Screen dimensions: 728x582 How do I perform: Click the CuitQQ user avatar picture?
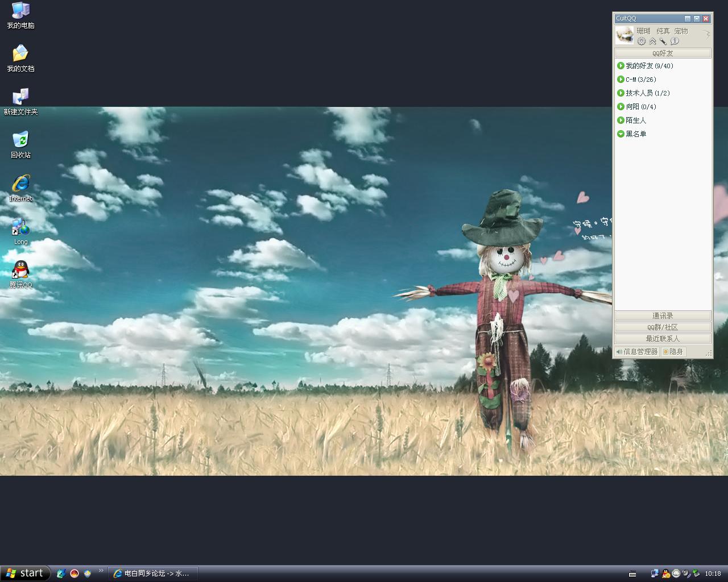tap(624, 35)
